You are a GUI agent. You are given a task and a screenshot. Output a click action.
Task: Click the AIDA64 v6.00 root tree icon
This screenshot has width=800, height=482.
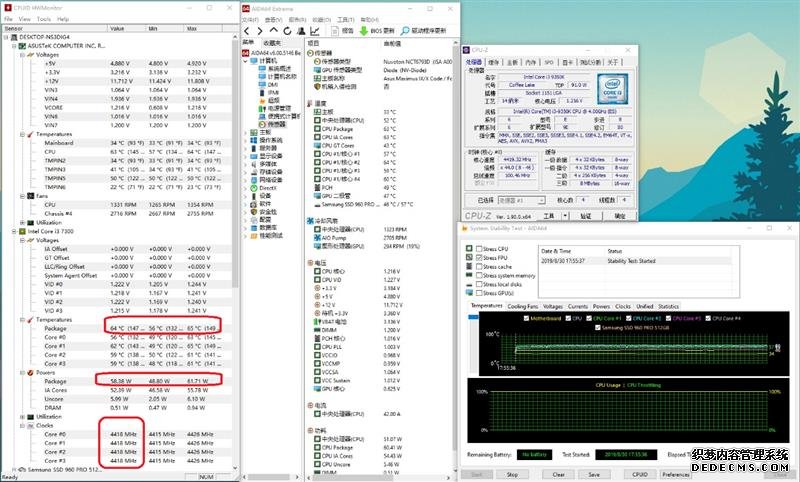(x=245, y=53)
